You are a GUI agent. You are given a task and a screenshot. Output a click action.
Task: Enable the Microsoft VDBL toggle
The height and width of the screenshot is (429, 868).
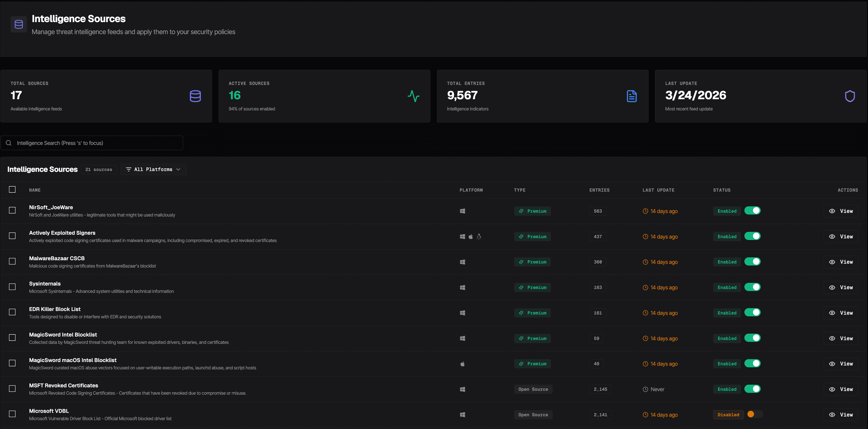coord(754,415)
